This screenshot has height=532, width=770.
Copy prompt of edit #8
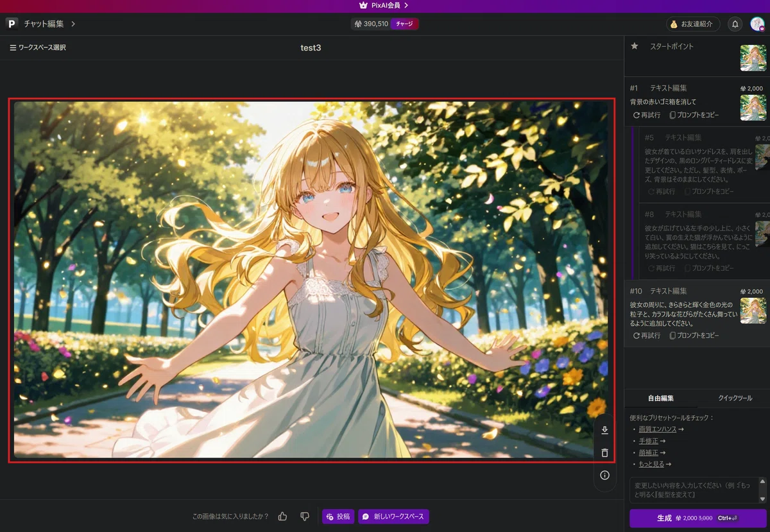709,268
